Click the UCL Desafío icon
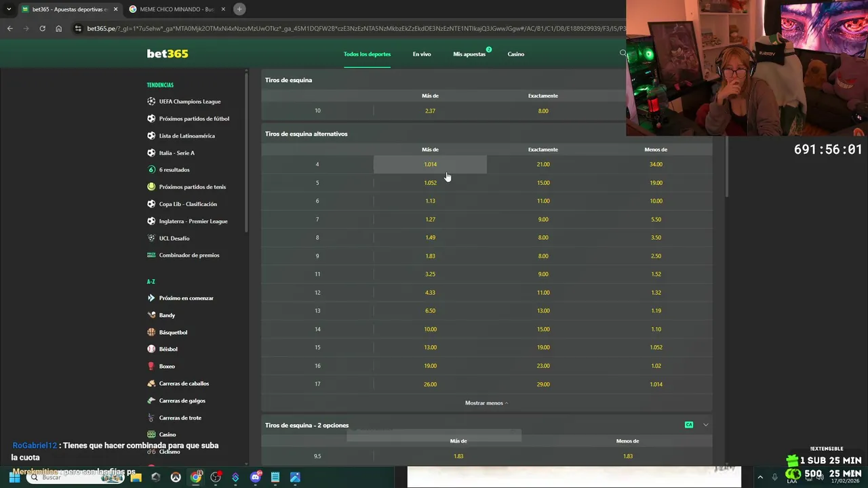The image size is (868, 488). 151,238
